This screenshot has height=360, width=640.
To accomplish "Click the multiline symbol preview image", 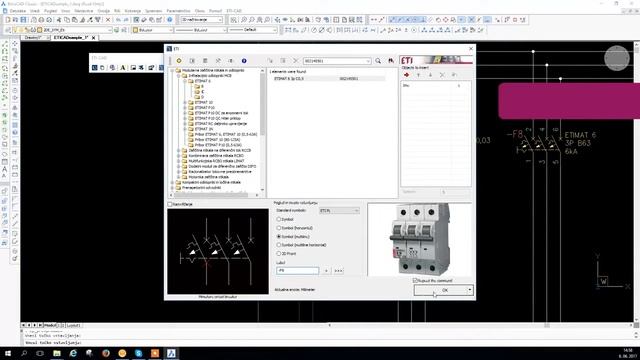I will pos(218,251).
